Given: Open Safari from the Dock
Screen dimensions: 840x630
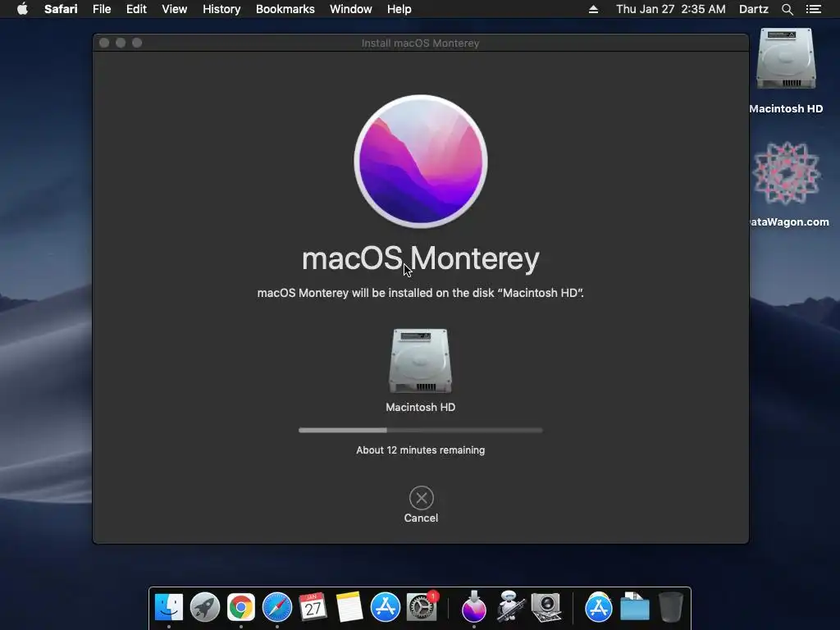Looking at the screenshot, I should [x=277, y=607].
